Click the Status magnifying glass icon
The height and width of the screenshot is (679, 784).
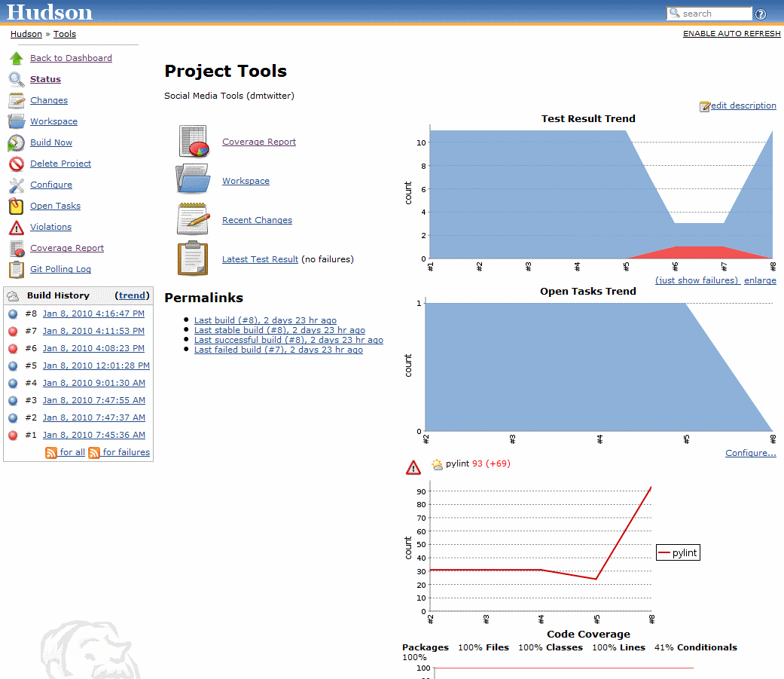pos(17,79)
